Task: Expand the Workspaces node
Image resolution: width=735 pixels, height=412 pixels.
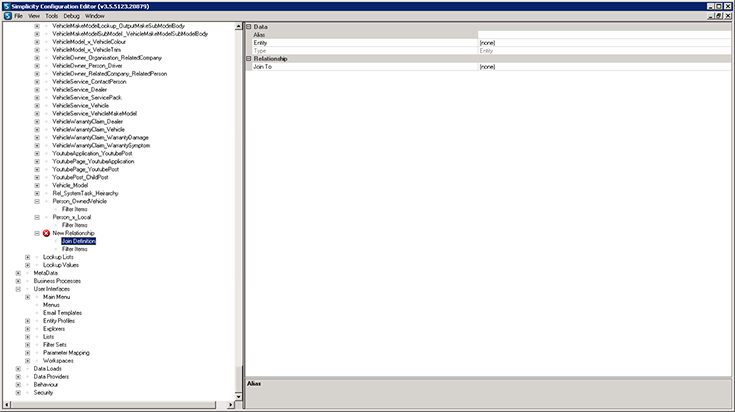Action: tap(28, 360)
